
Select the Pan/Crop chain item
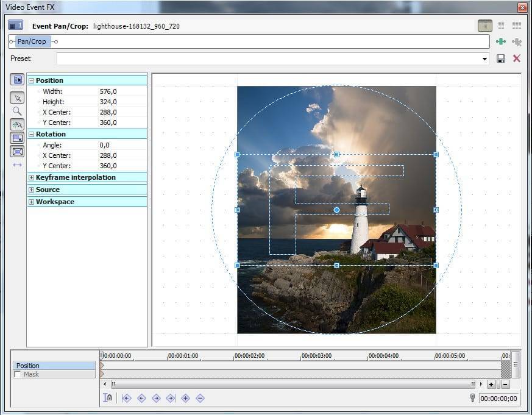click(32, 41)
